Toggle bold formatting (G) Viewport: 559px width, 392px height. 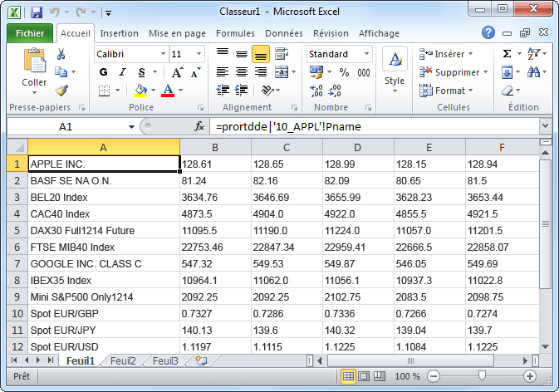pos(104,72)
